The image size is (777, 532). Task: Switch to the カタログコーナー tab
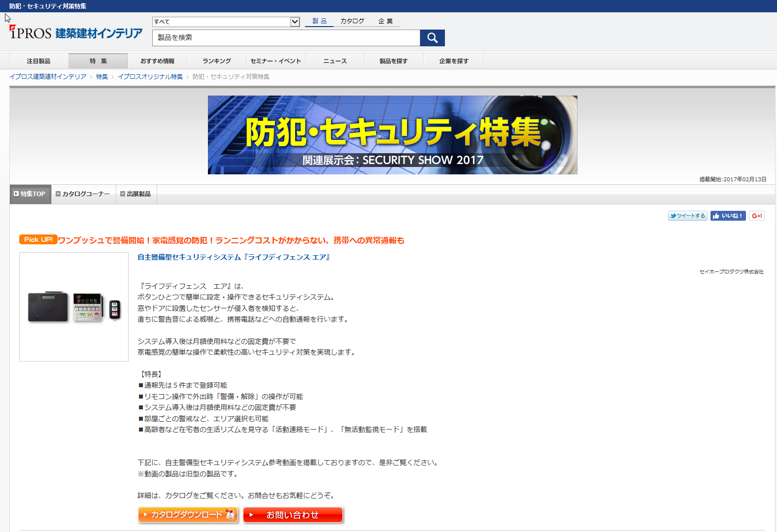click(x=83, y=194)
